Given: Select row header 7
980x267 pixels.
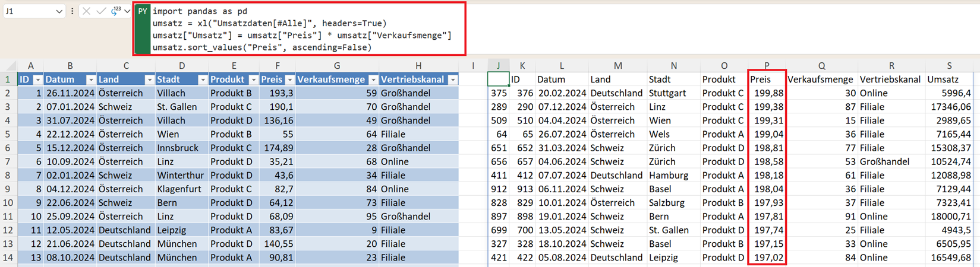Looking at the screenshot, I should 8,161.
